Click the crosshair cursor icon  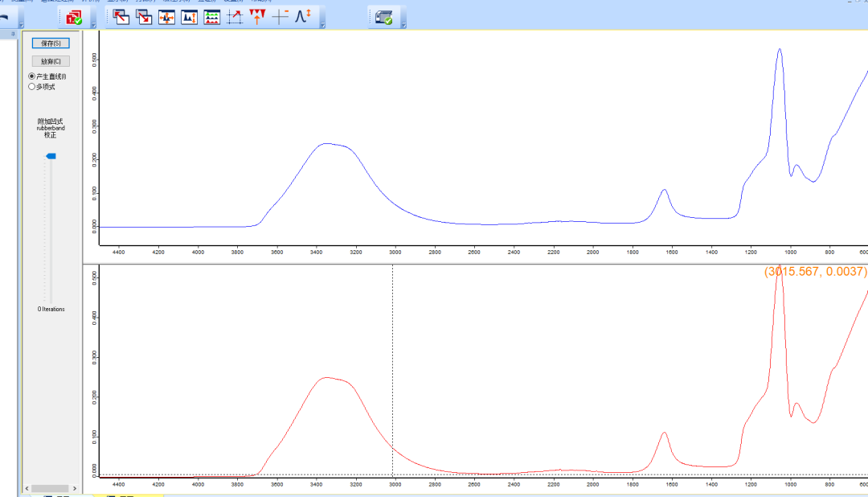coord(280,16)
